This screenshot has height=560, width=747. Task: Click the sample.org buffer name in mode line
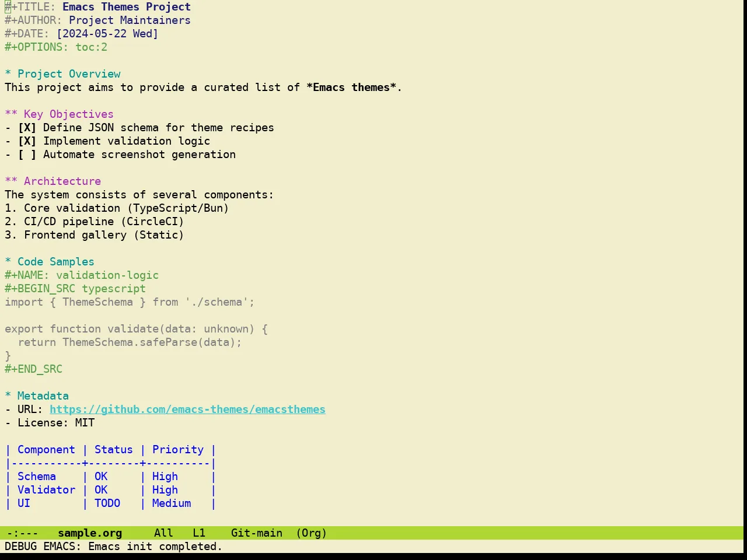click(90, 533)
